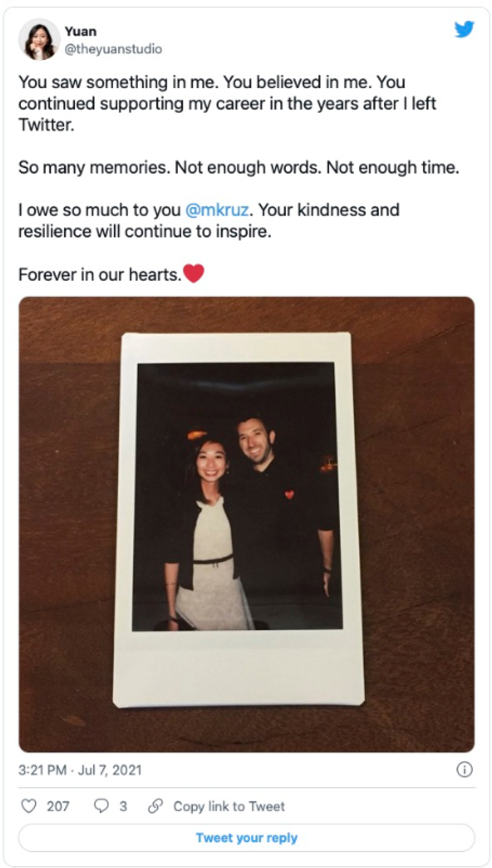Click the red heart emoji in tweet
This screenshot has height=868, width=492.
pos(194,273)
